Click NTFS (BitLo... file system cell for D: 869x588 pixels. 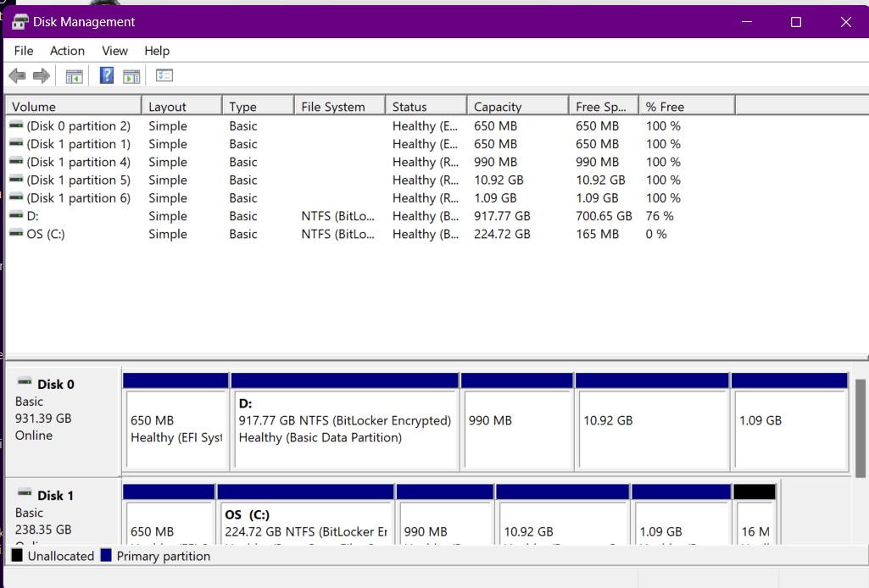338,216
